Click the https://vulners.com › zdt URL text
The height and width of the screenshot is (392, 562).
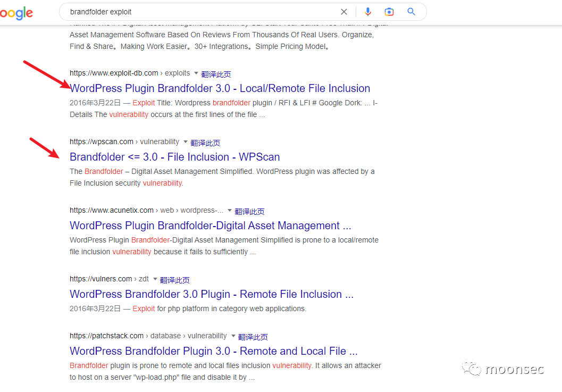pos(109,279)
